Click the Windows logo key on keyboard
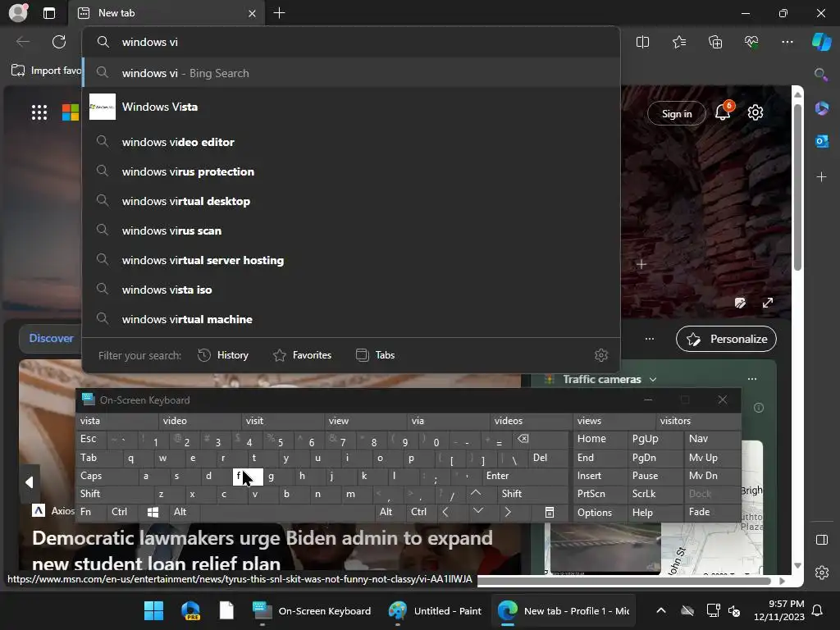840x630 pixels. pyautogui.click(x=153, y=512)
